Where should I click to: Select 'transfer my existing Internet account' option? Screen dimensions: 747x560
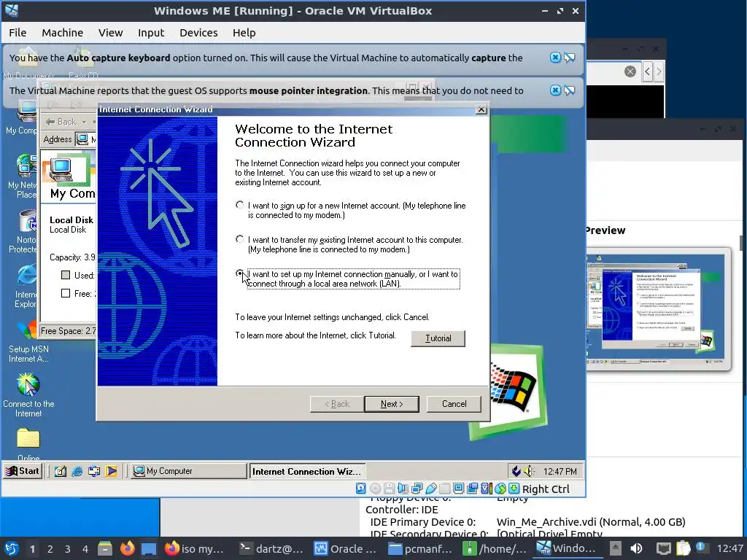(239, 239)
